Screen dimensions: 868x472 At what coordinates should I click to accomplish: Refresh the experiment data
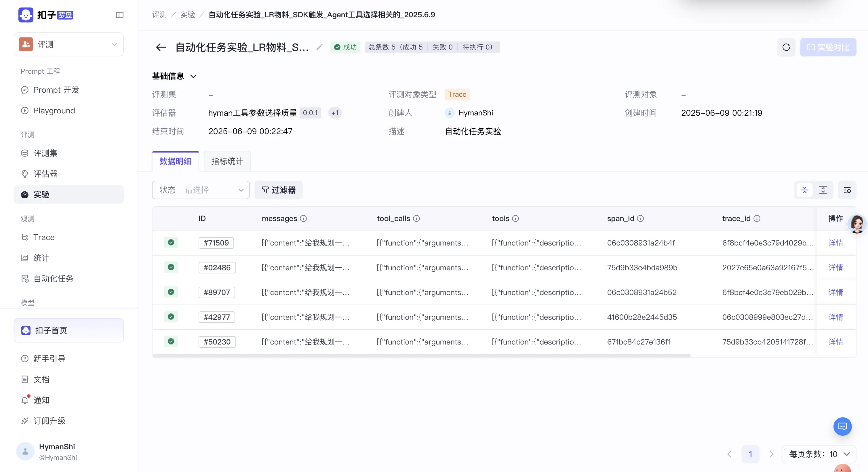(x=786, y=47)
